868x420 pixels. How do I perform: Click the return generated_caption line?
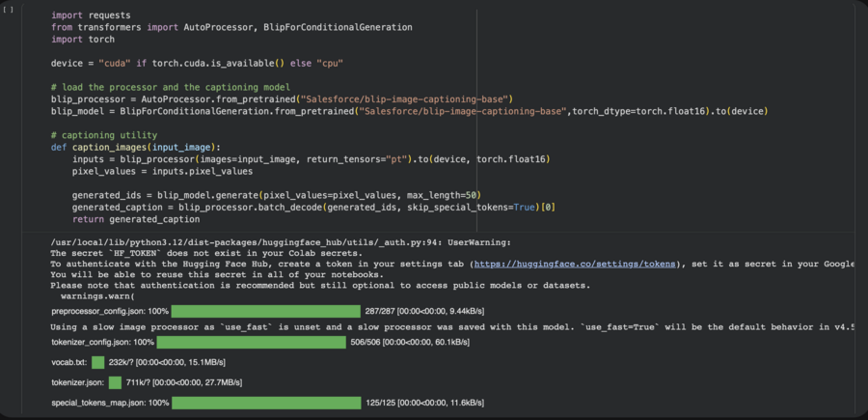[129, 219]
